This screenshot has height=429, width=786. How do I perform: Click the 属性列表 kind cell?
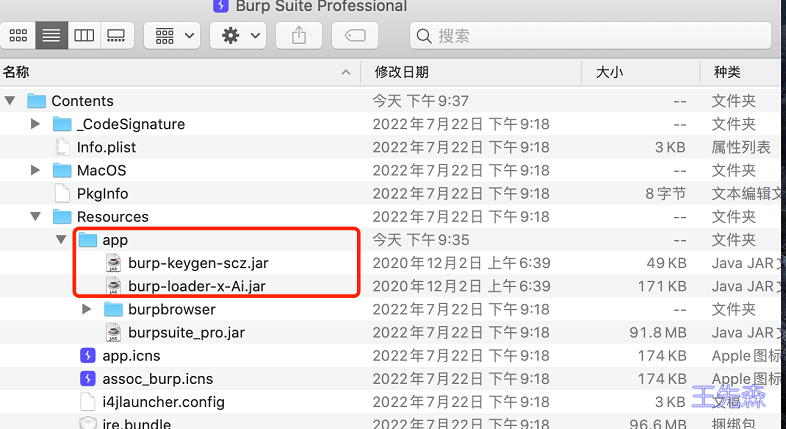pyautogui.click(x=741, y=147)
